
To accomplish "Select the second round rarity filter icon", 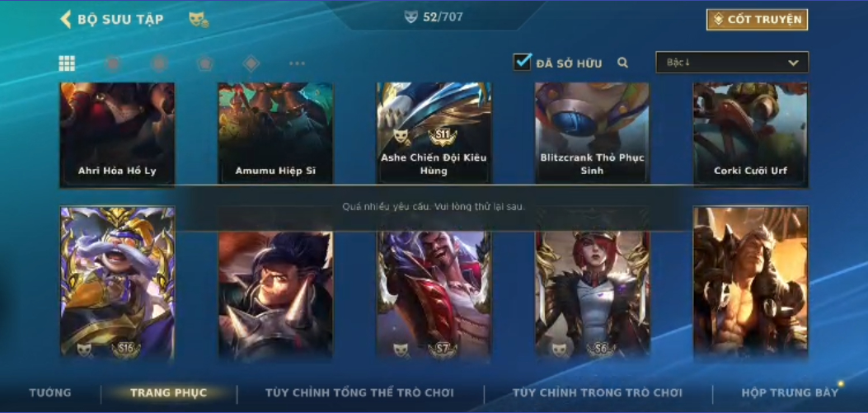I will pyautogui.click(x=159, y=63).
